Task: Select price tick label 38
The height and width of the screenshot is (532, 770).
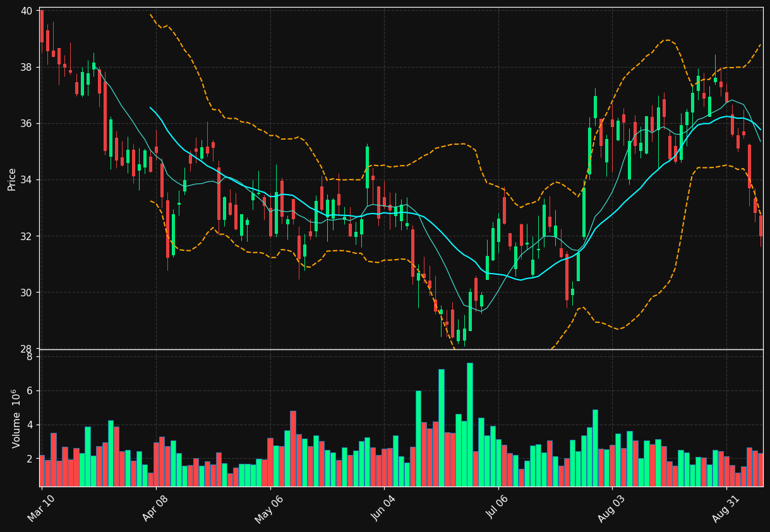Action: (x=27, y=67)
